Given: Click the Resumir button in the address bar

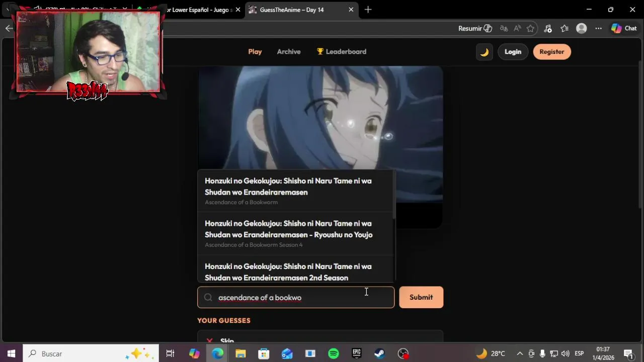Looking at the screenshot, I should point(475,29).
